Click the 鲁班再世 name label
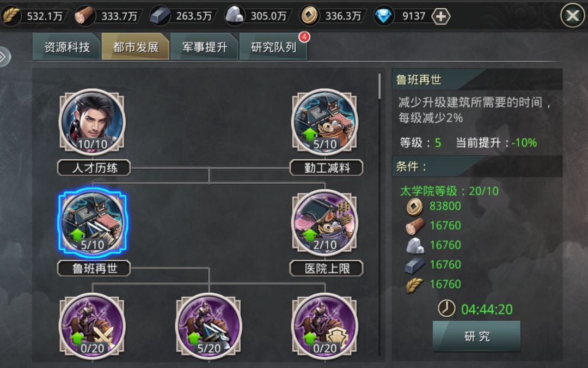This screenshot has height=368, width=588. click(94, 268)
